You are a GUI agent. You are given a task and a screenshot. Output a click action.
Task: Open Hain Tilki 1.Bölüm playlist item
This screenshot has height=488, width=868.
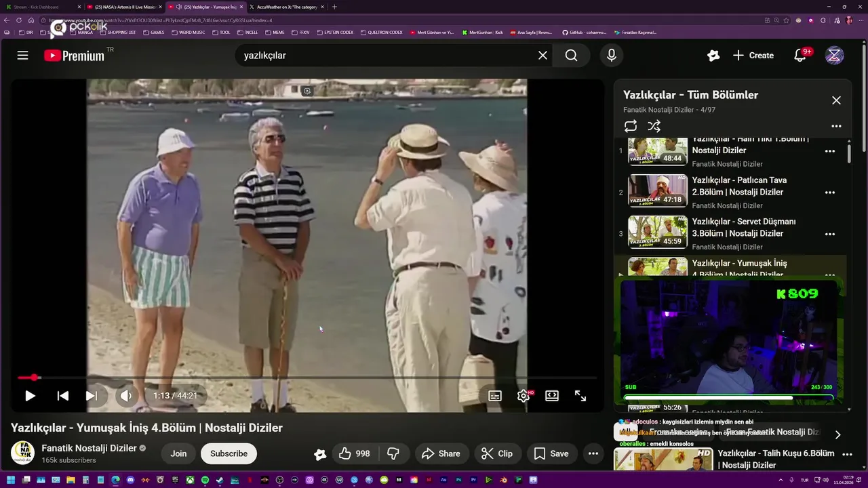[x=731, y=152]
